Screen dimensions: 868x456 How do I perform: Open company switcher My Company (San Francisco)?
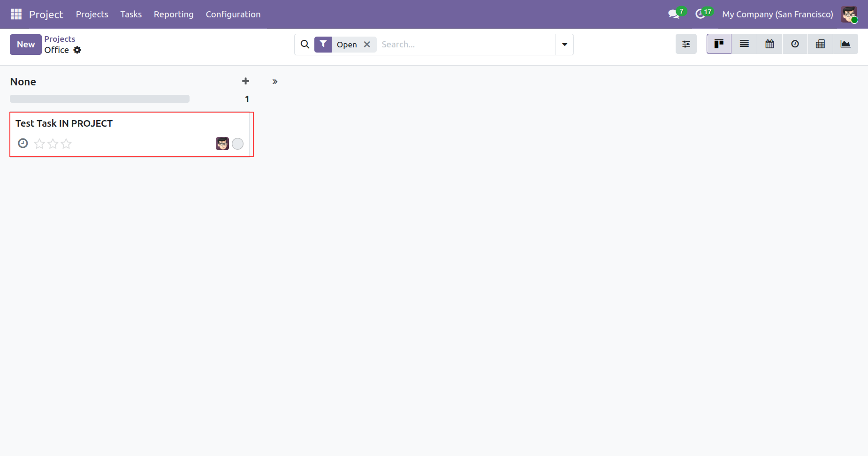tap(777, 14)
